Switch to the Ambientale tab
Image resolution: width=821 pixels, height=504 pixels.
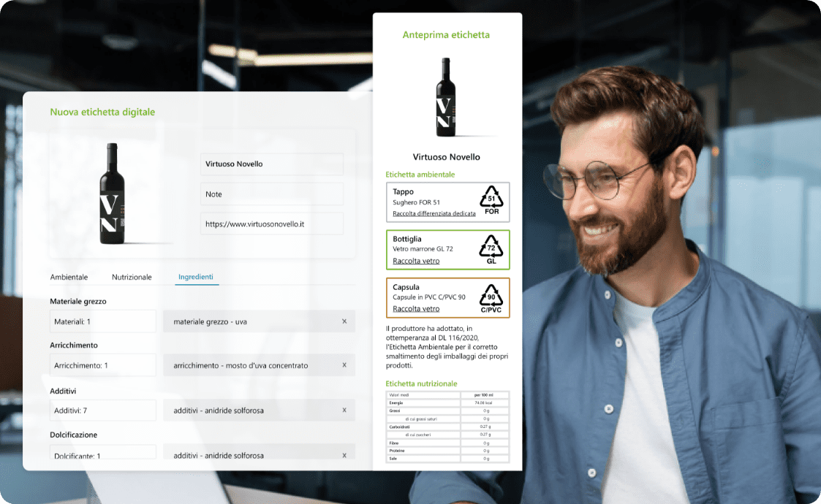point(69,277)
